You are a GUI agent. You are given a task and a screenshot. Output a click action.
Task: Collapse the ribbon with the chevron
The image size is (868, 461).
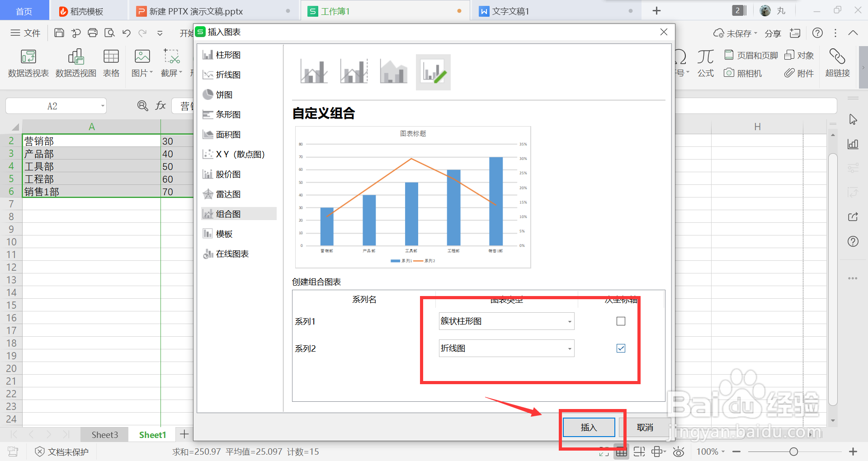coord(853,33)
